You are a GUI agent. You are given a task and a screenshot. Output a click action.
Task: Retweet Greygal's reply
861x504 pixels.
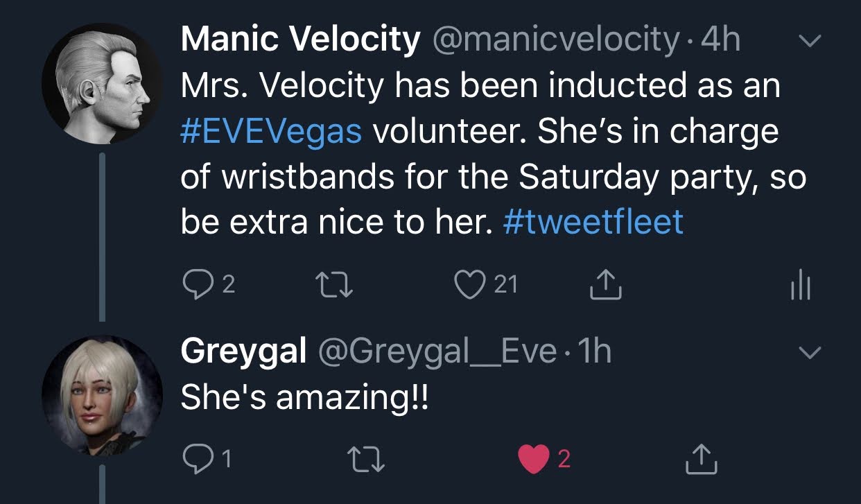pos(365,458)
